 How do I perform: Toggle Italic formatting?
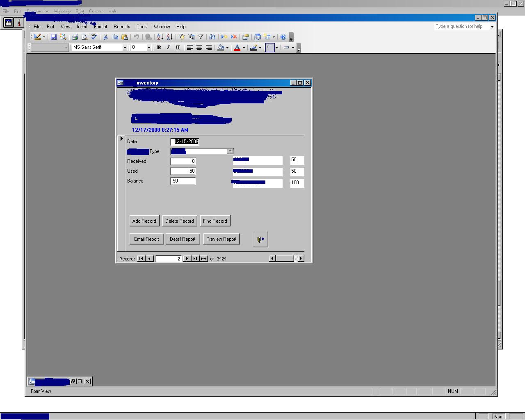coord(168,48)
